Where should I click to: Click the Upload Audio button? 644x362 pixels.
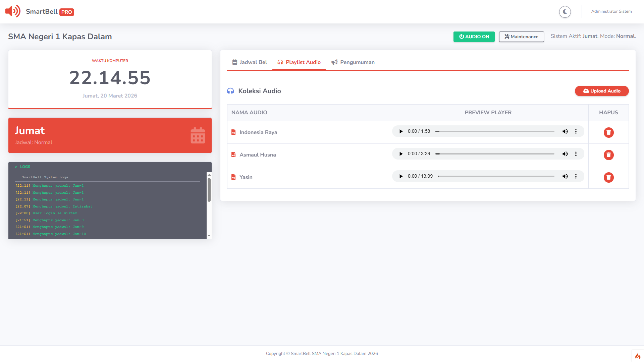pos(601,91)
